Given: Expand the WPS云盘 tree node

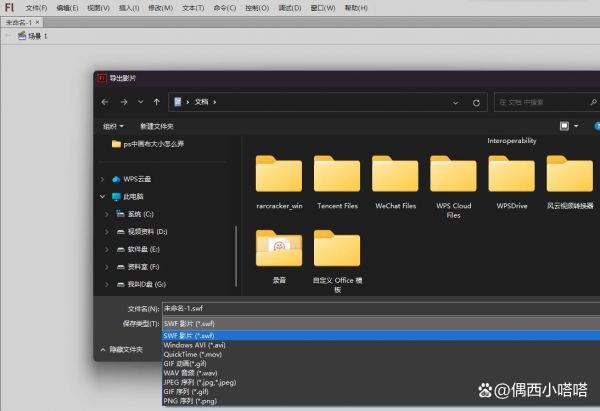Looking at the screenshot, I should [103, 179].
